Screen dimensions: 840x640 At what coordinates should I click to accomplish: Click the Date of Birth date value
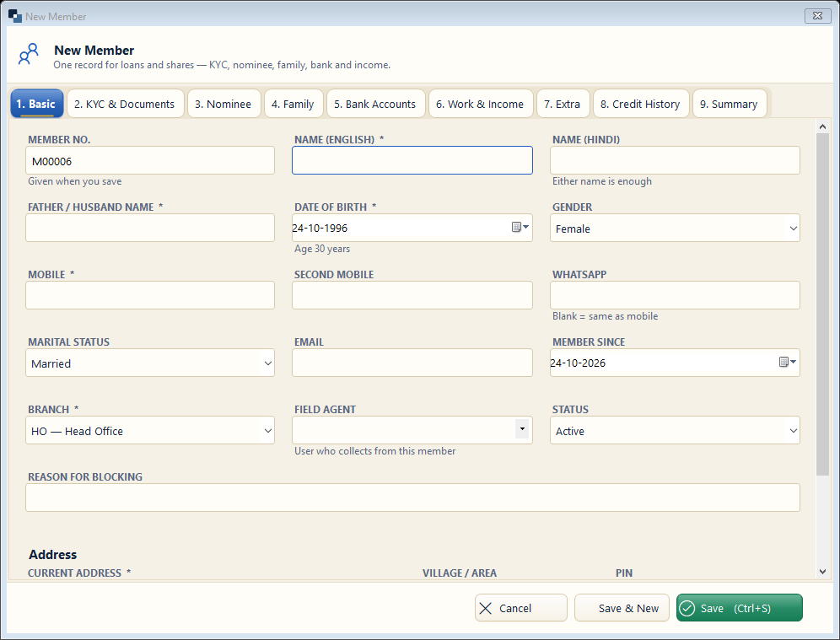point(320,229)
